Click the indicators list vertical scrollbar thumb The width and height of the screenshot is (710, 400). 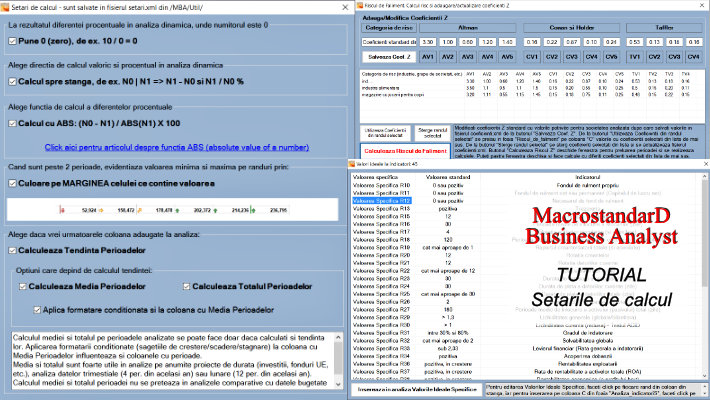[x=705, y=233]
